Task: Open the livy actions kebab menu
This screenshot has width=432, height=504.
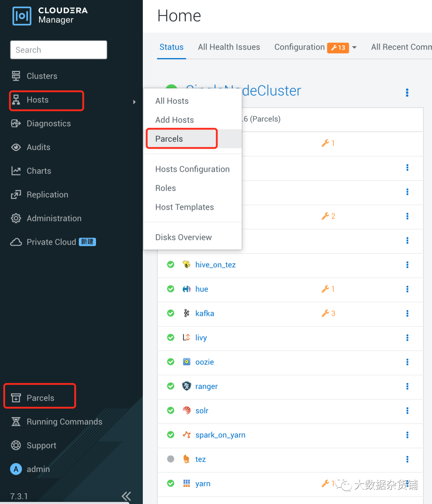Action: tap(407, 337)
